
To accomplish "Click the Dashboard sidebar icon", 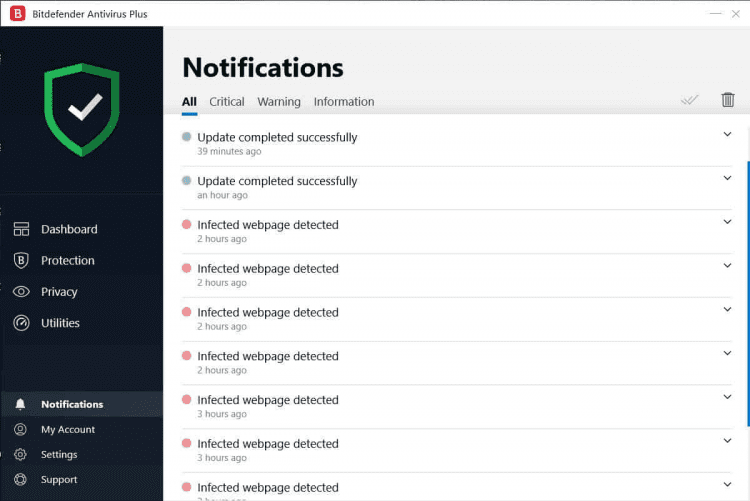I will coord(21,229).
